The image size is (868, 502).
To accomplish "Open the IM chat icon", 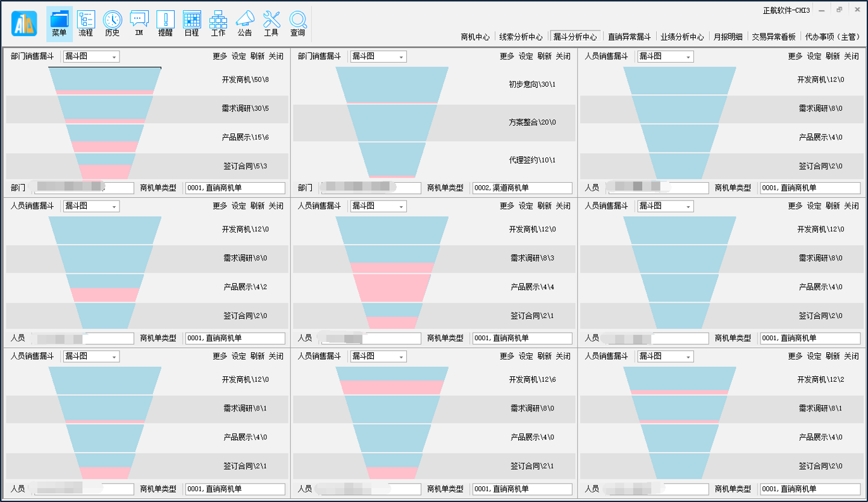I will [x=139, y=23].
